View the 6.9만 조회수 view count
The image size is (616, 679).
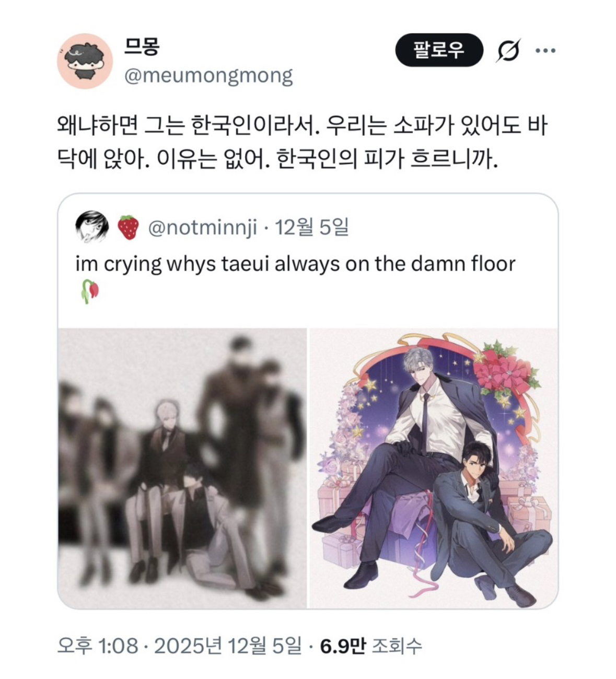(371, 646)
